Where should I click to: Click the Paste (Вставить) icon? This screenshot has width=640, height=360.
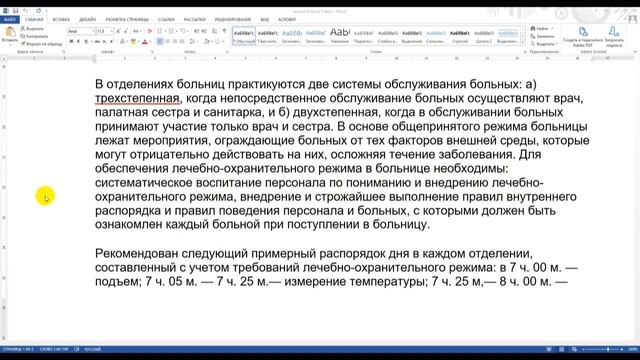pyautogui.click(x=10, y=33)
